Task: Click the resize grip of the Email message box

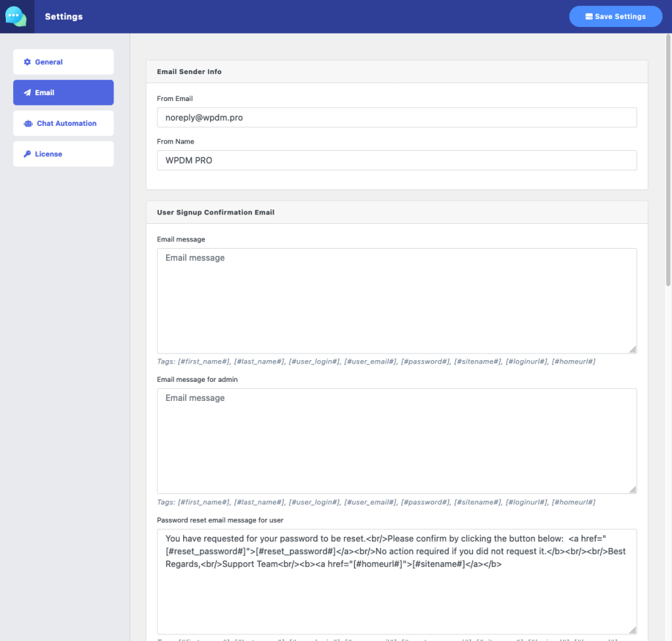Action: click(x=633, y=350)
